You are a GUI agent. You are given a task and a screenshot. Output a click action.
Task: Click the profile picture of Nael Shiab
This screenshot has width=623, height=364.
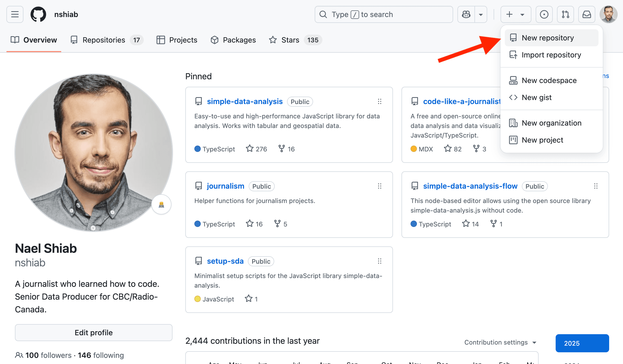(94, 152)
